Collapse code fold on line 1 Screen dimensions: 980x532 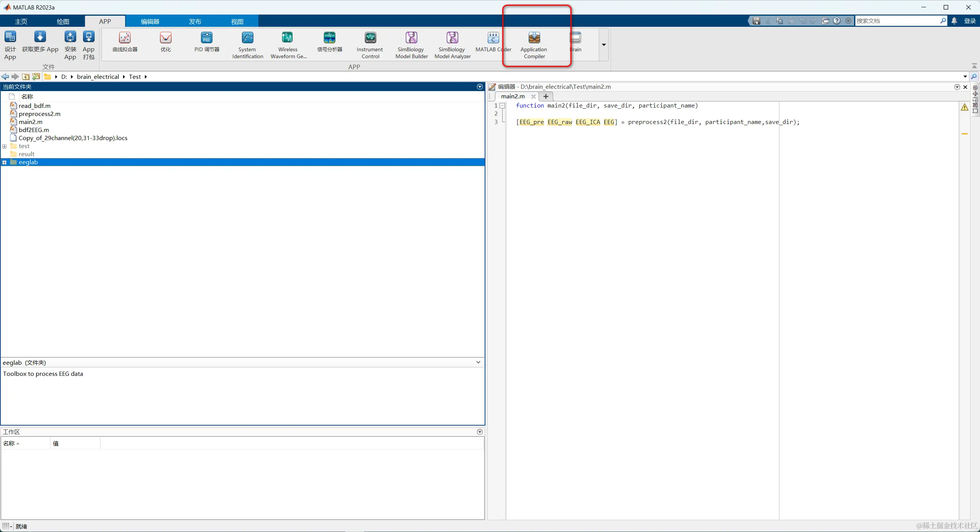coord(503,106)
